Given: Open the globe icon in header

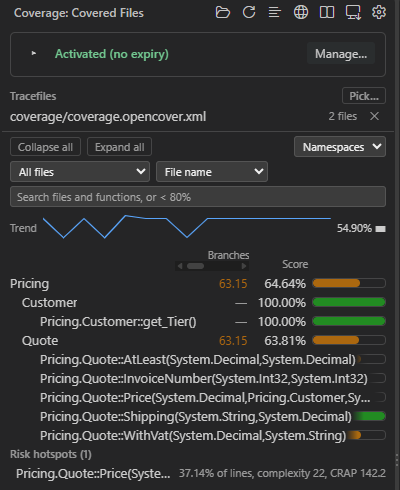Looking at the screenshot, I should pos(301,13).
